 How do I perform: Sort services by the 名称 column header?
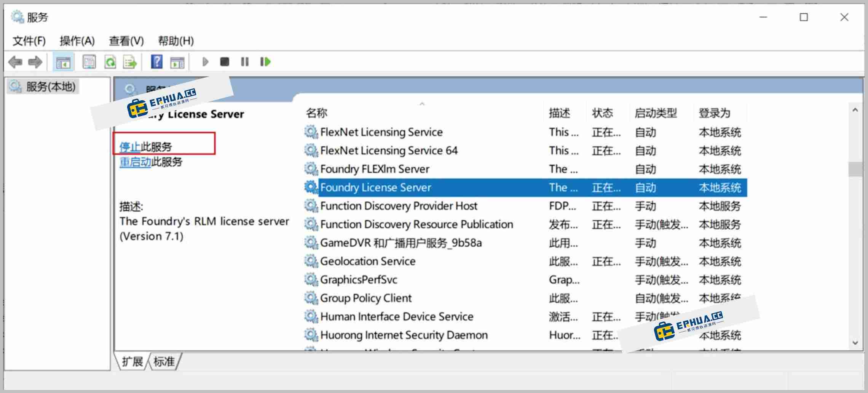(x=316, y=113)
